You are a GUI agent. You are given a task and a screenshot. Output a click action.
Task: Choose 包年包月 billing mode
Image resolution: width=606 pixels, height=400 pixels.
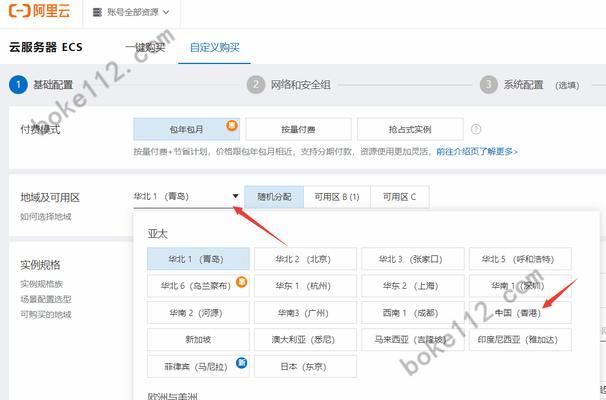[x=186, y=129]
